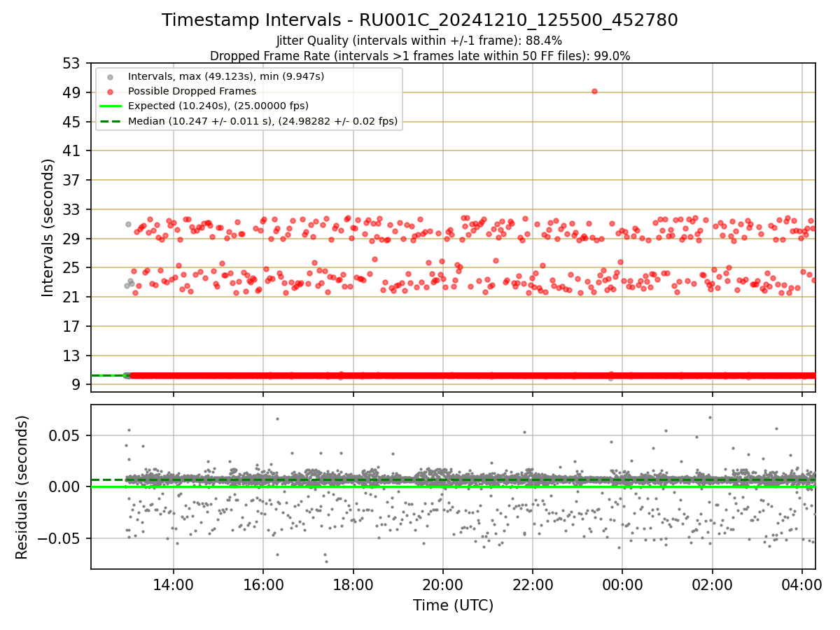The height and width of the screenshot is (630, 840).
Task: Click the legend entry 'Intervals, max (49.123s), min (9.947s)'
Action: 226,76
